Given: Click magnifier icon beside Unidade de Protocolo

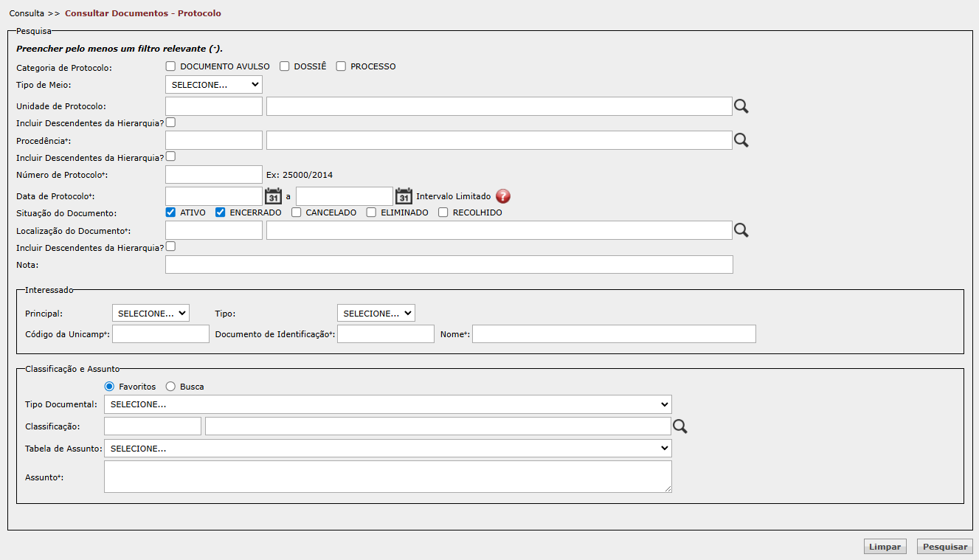Looking at the screenshot, I should (x=741, y=106).
